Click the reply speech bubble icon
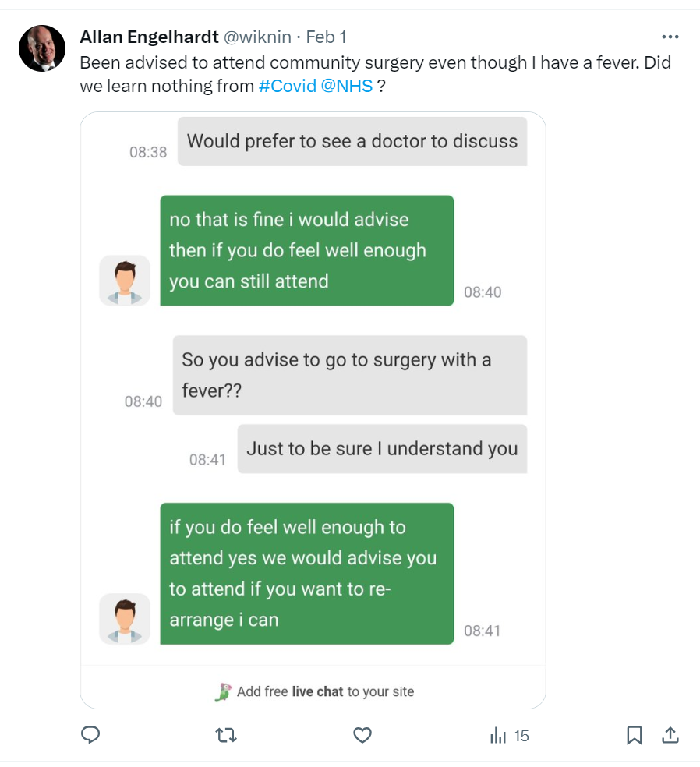This screenshot has width=700, height=767. pos(91,735)
